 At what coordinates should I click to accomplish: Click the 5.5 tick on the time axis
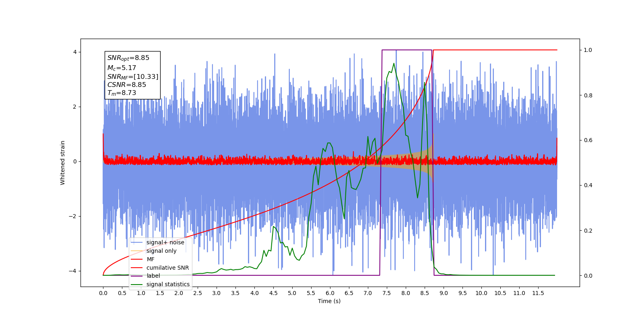pyautogui.click(x=311, y=293)
